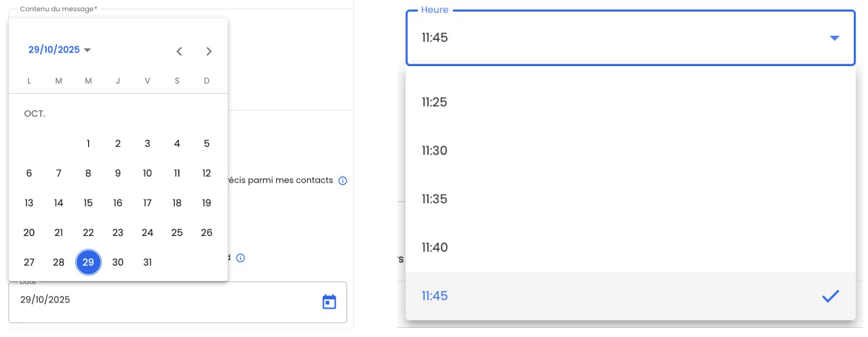This screenshot has width=868, height=337.
Task: Pick October 30 in calendar
Action: (118, 262)
